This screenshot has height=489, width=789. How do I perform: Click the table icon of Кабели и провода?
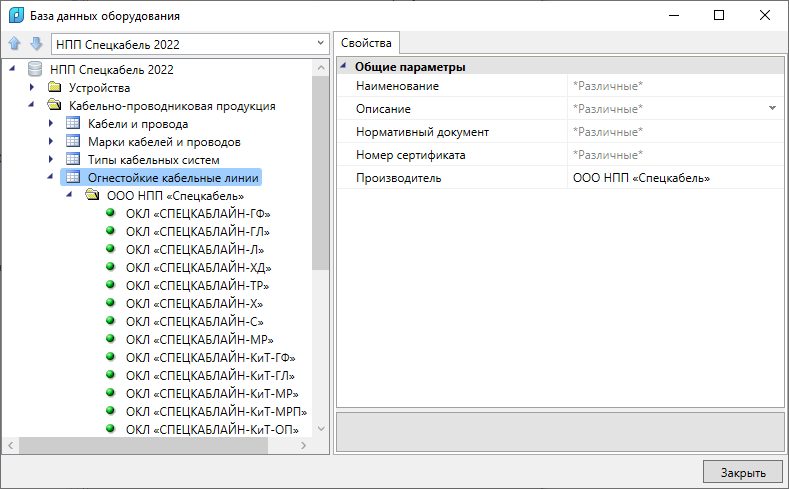tap(73, 123)
